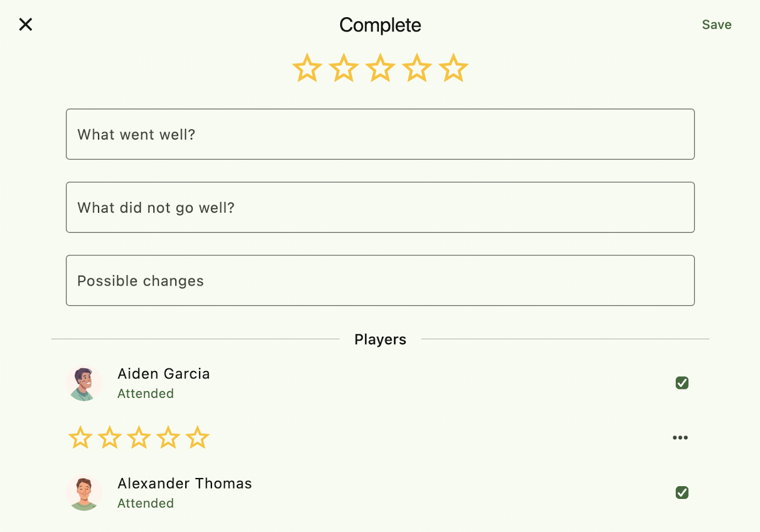Select the fourth overall rating star
This screenshot has width=760, height=532.
(417, 68)
